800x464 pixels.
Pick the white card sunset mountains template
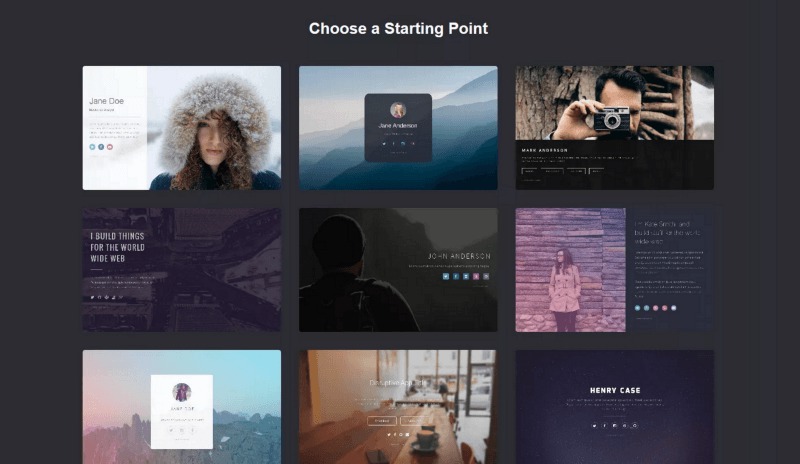[182, 407]
